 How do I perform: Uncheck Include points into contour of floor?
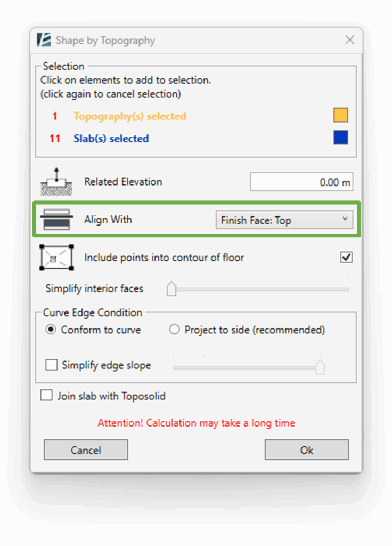[x=346, y=258]
